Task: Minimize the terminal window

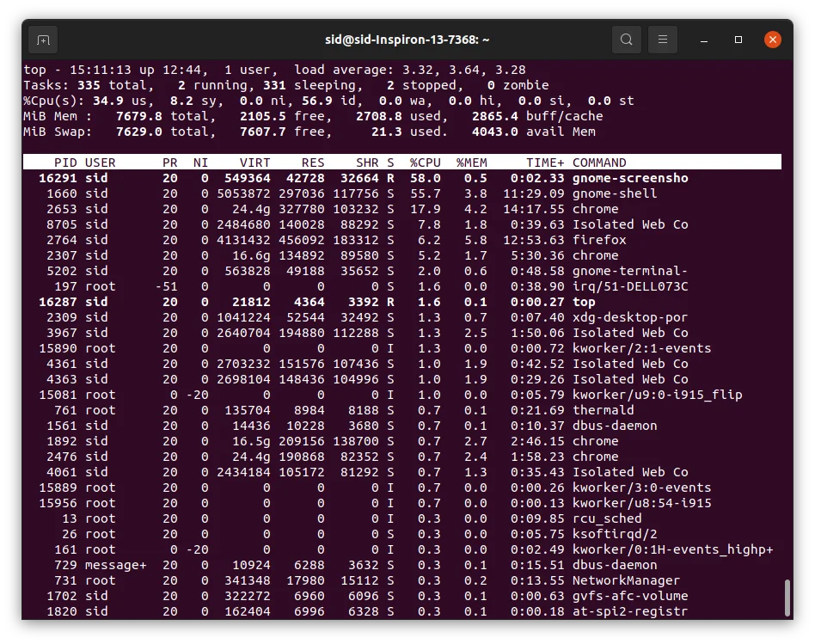Action: (704, 40)
